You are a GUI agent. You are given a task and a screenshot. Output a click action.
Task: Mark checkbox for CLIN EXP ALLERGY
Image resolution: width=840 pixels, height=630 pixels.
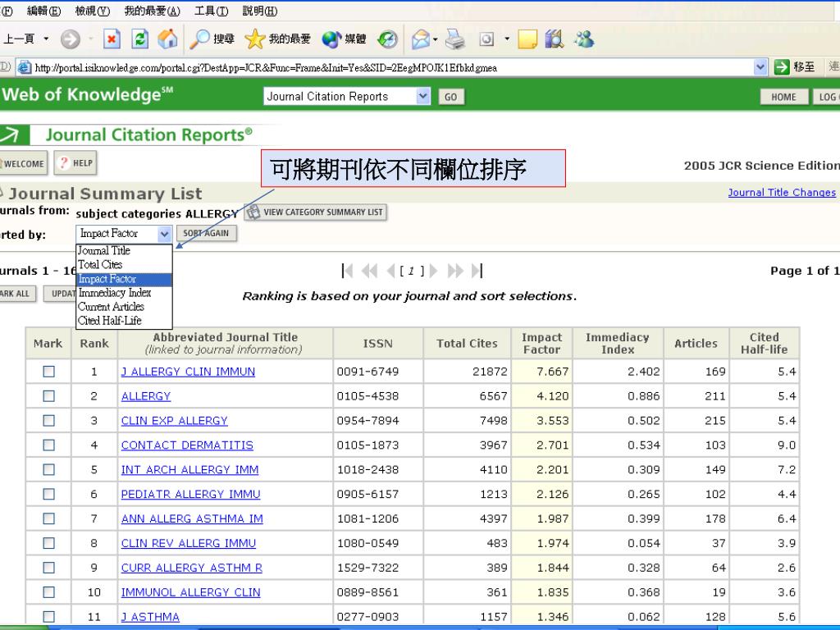point(48,421)
